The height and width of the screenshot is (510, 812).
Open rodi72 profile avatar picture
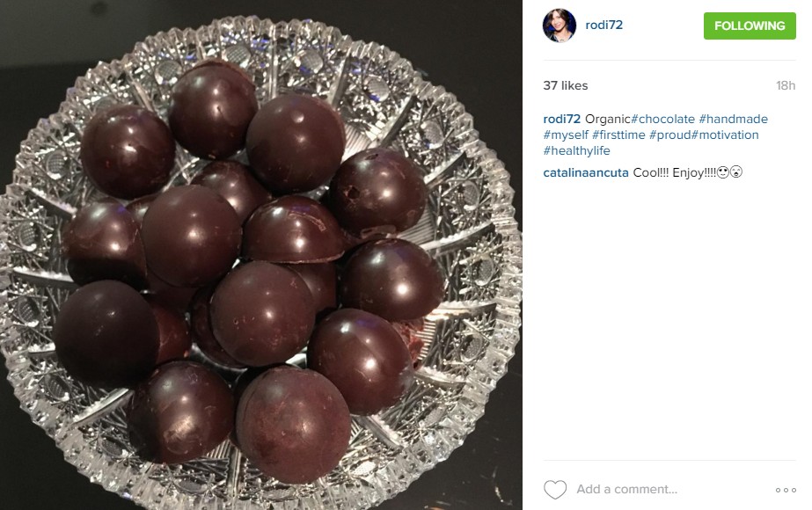tap(560, 25)
